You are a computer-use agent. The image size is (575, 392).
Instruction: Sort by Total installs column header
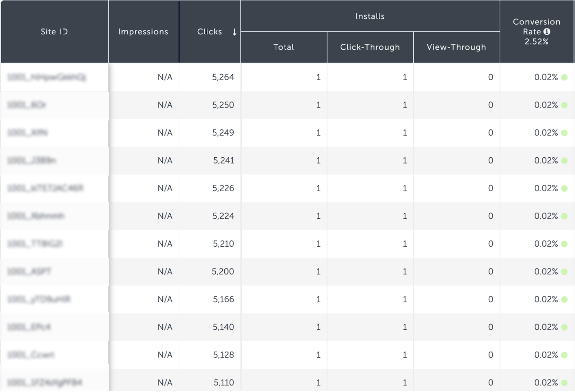[x=284, y=47]
